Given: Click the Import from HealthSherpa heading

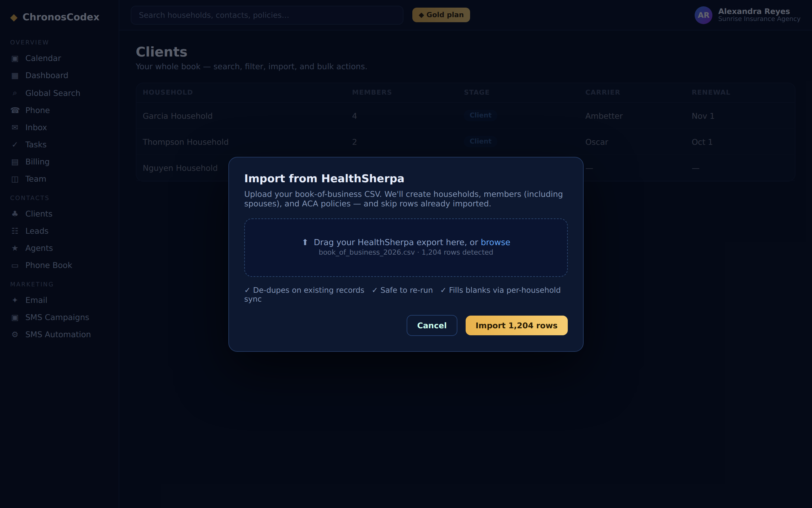Looking at the screenshot, I should click(x=324, y=178).
